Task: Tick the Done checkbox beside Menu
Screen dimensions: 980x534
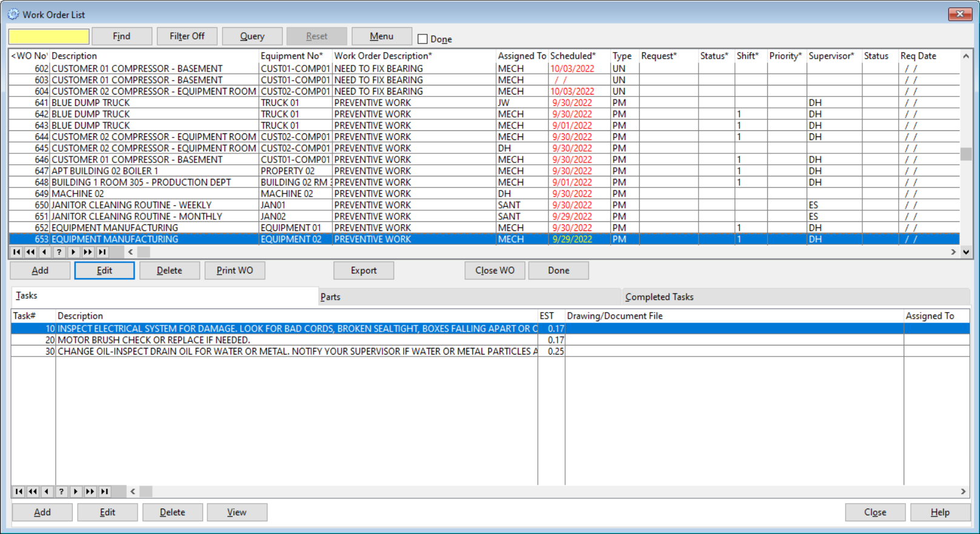Action: click(x=423, y=39)
